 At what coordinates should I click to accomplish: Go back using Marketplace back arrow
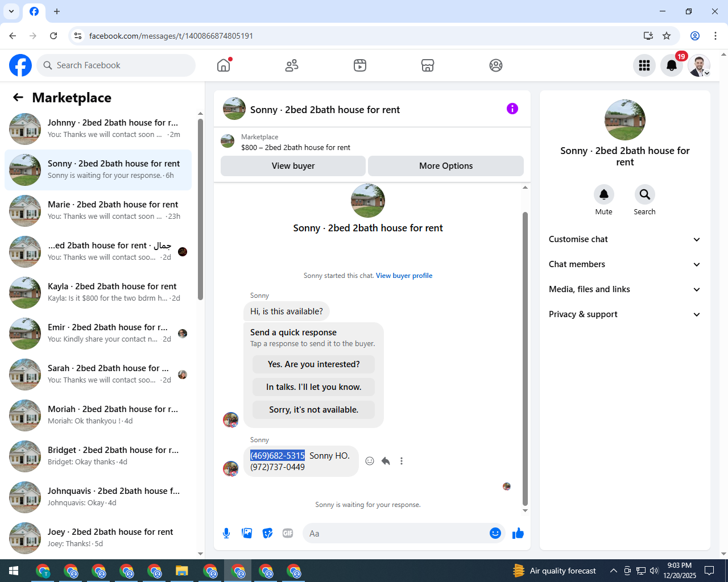[x=18, y=97]
